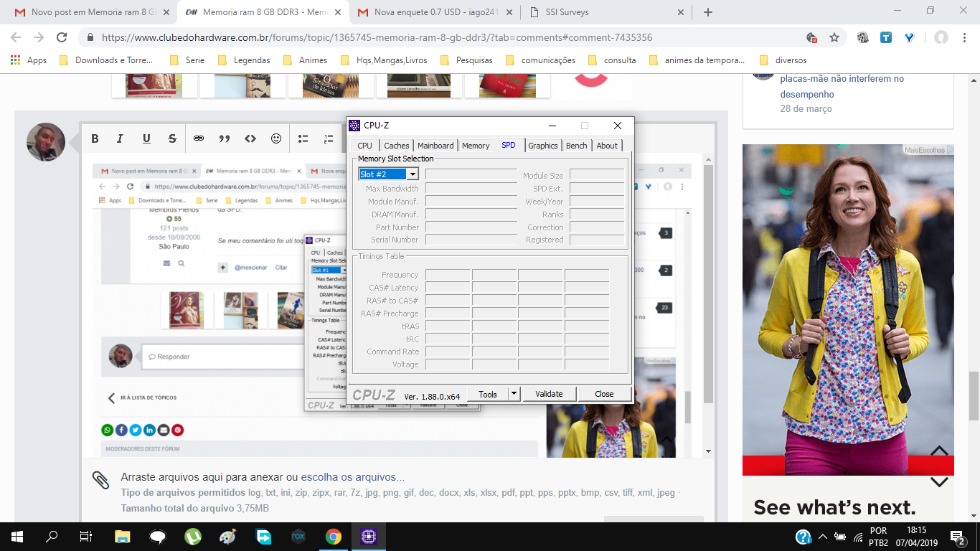Bookmark this page with the star icon
This screenshot has width=980, height=551.
(834, 37)
